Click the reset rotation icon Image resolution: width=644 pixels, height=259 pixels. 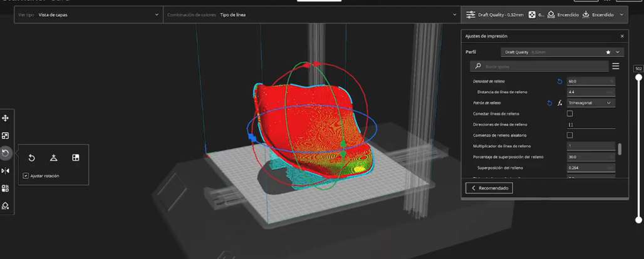tap(31, 158)
